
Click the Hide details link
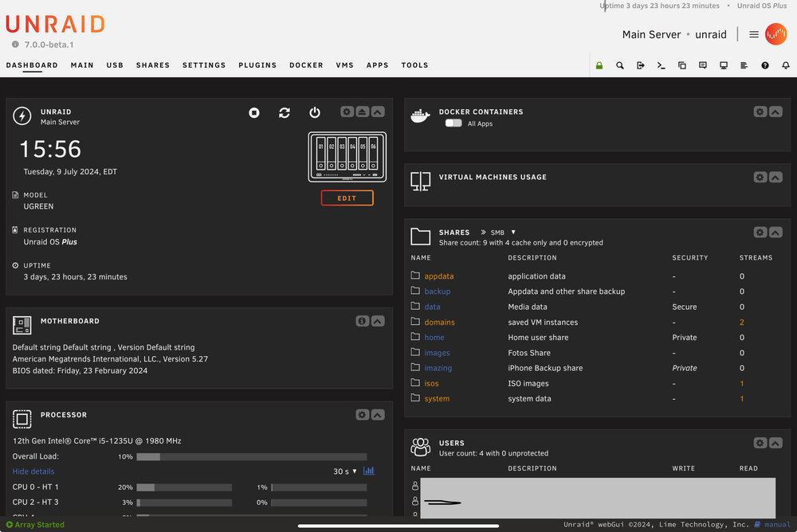point(33,471)
